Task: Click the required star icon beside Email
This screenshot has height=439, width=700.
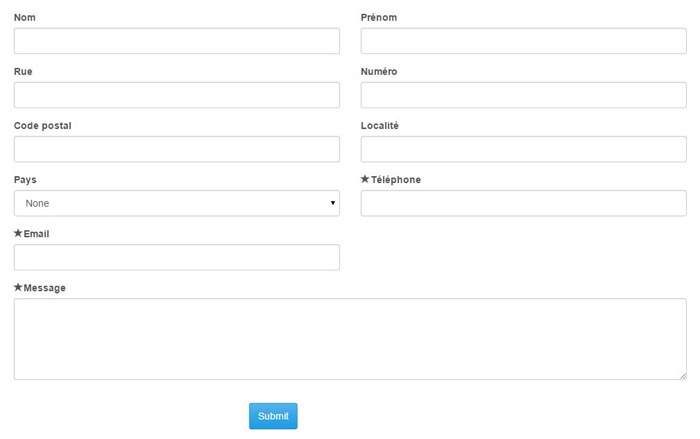Action: [x=18, y=233]
